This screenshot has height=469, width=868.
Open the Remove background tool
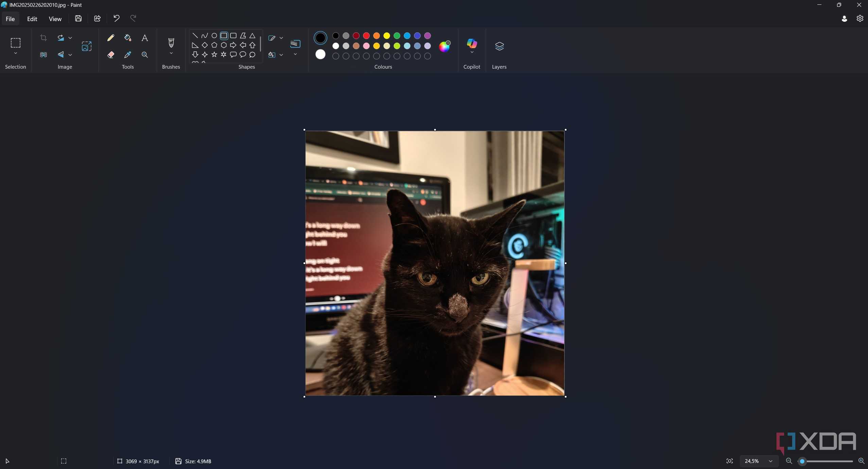pos(44,55)
